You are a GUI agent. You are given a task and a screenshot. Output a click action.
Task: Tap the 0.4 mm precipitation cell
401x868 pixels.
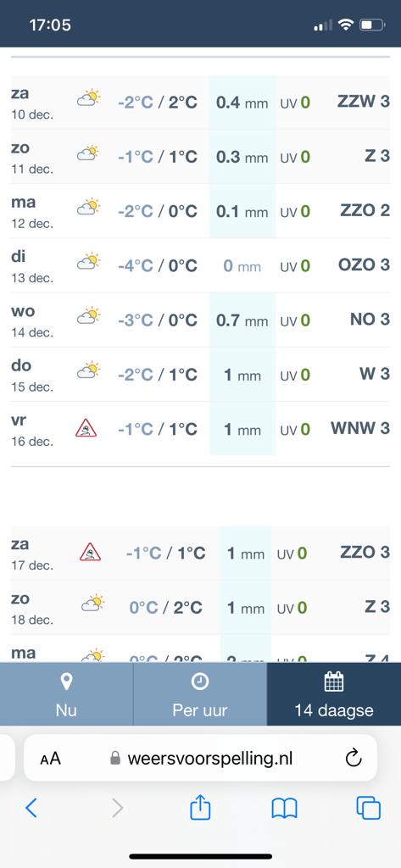click(242, 103)
